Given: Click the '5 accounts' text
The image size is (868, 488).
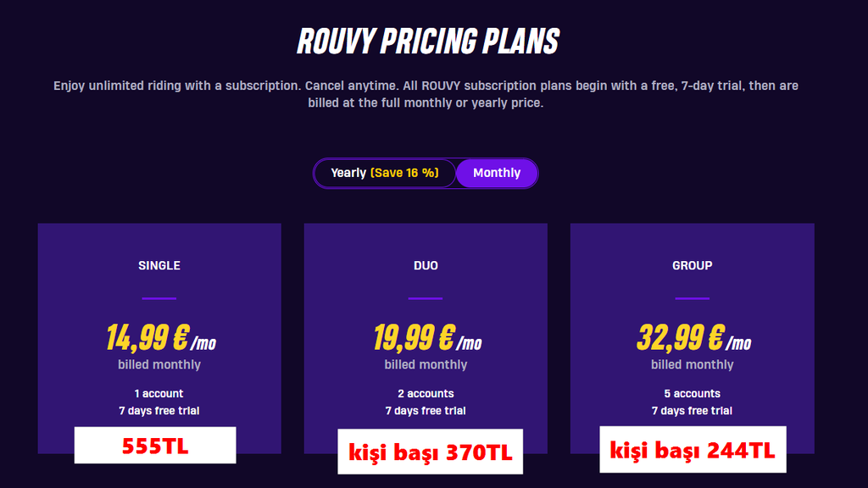Looking at the screenshot, I should point(692,393).
